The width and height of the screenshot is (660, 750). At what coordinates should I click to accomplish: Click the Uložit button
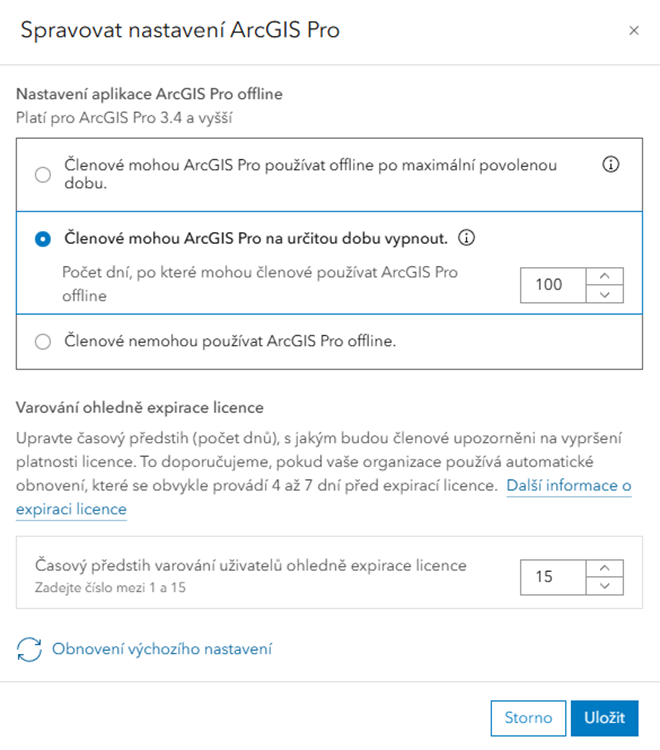[x=605, y=718]
